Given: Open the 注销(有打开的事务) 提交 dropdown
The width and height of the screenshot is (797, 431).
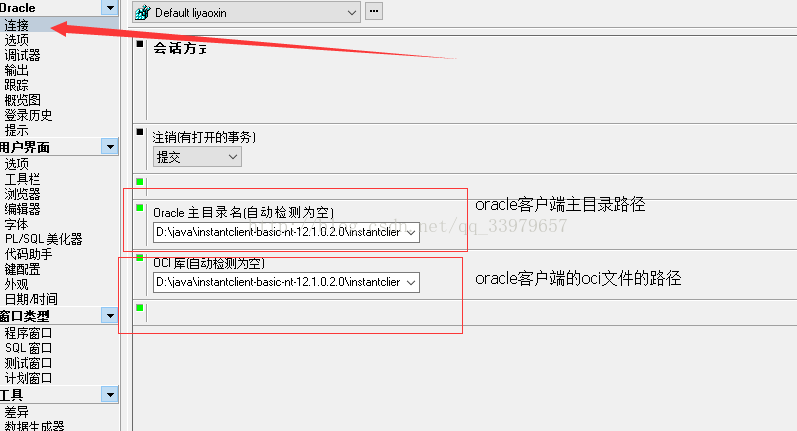Looking at the screenshot, I should [x=197, y=157].
